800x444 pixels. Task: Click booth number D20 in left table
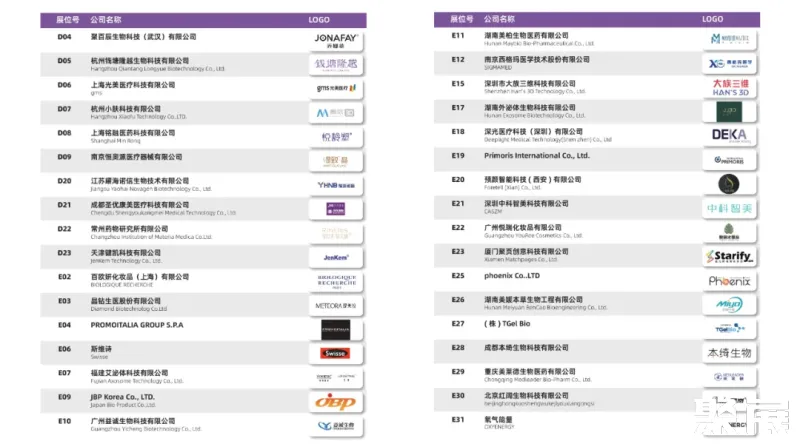coord(64,180)
